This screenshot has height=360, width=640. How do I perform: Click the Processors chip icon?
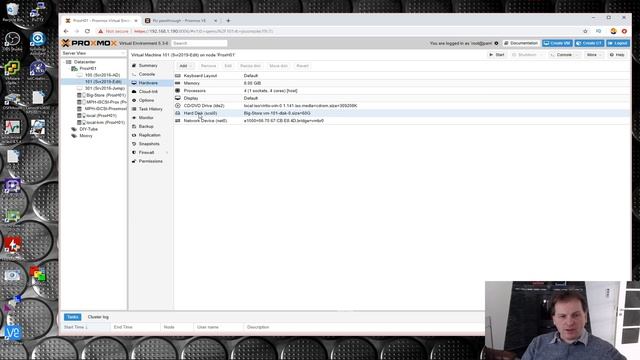[178, 91]
